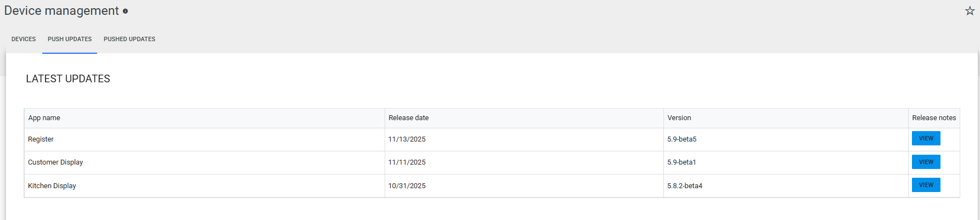980x220 pixels.
Task: Click the 11/13/2025 release date cell
Action: (x=407, y=139)
